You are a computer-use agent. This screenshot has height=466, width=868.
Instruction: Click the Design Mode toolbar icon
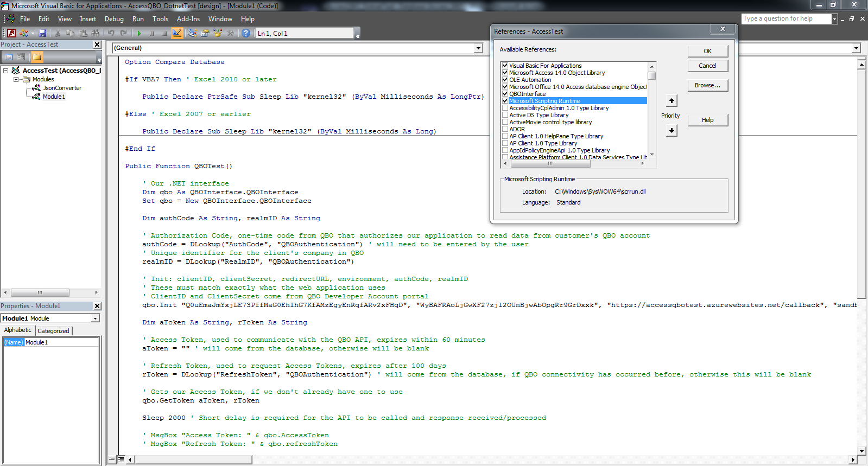[177, 33]
